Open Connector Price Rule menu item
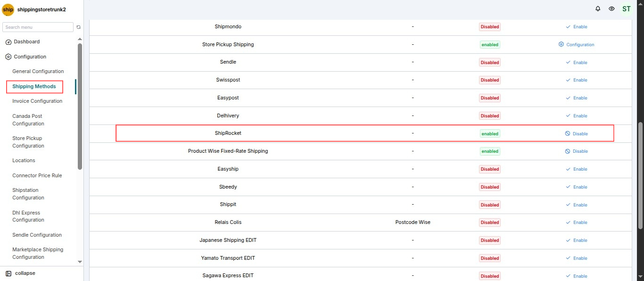 point(37,176)
